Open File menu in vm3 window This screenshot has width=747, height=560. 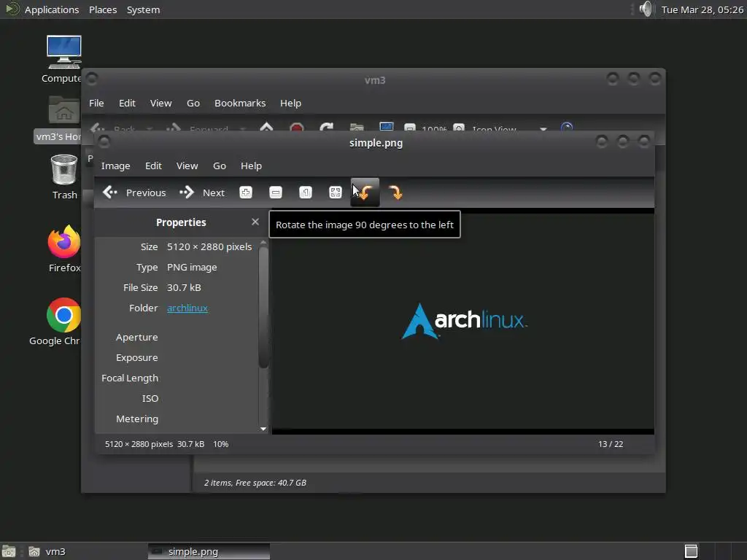click(96, 103)
